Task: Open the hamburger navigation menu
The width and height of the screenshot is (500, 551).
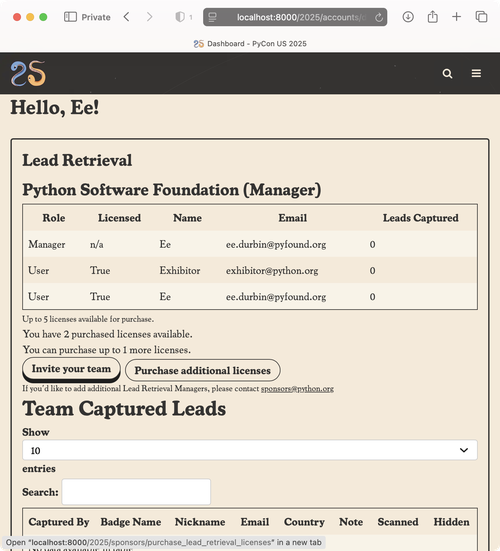Action: pyautogui.click(x=476, y=73)
